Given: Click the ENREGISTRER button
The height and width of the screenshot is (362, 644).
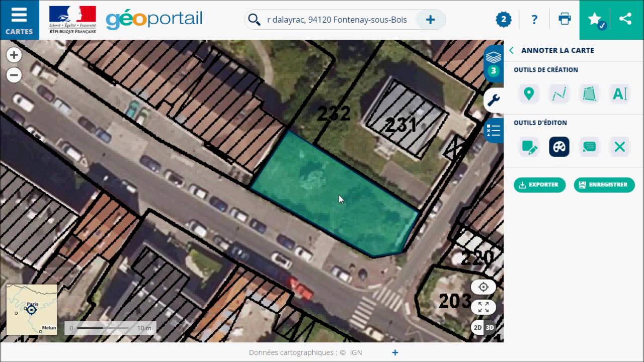Looking at the screenshot, I should 604,185.
